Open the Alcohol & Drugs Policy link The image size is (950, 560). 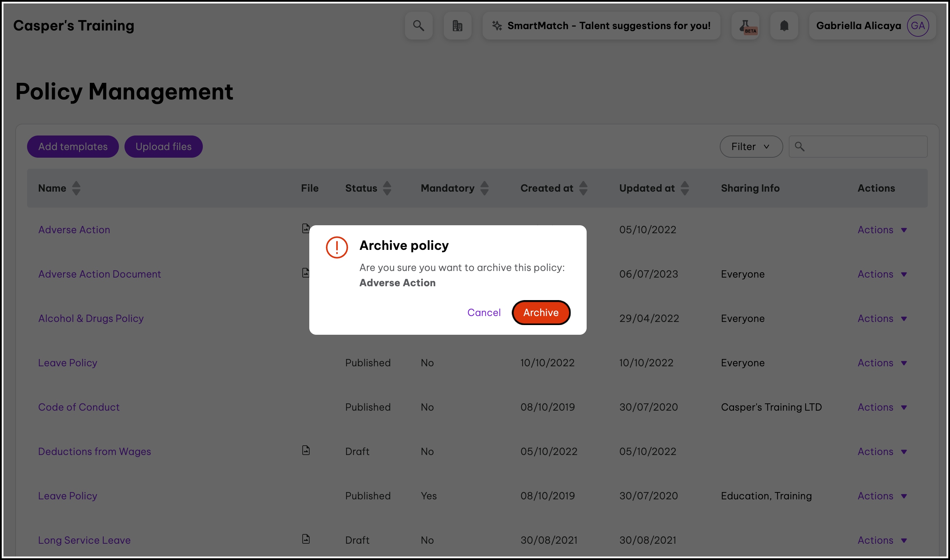pos(91,318)
